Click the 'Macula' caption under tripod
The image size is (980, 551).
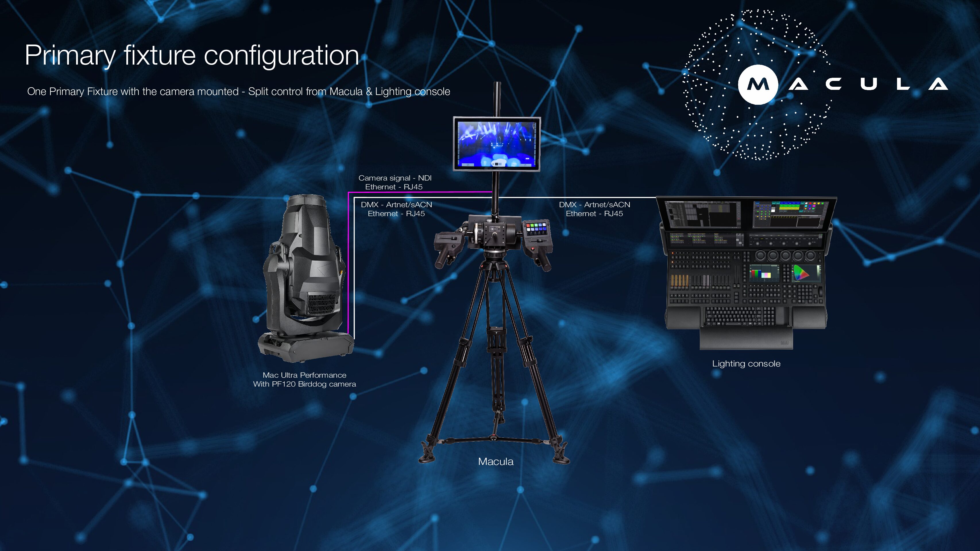point(496,462)
